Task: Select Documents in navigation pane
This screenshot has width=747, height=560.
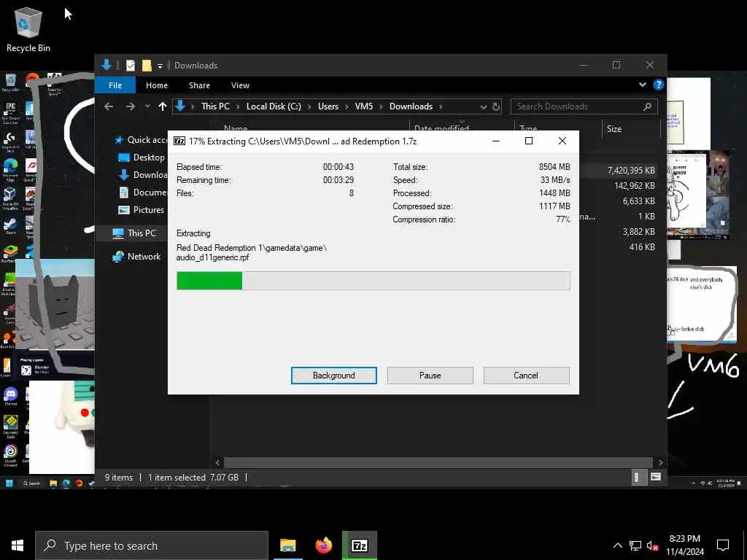Action: click(143, 192)
